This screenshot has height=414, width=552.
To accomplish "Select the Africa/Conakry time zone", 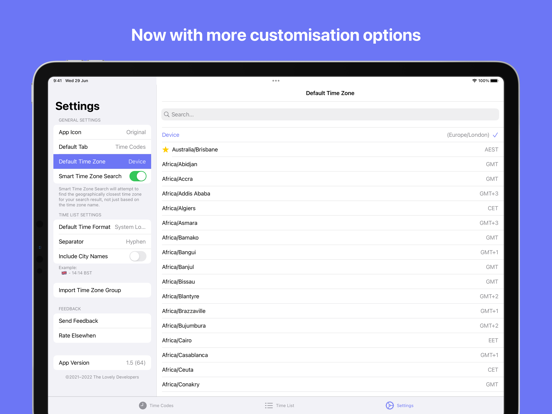I will pyautogui.click(x=330, y=384).
